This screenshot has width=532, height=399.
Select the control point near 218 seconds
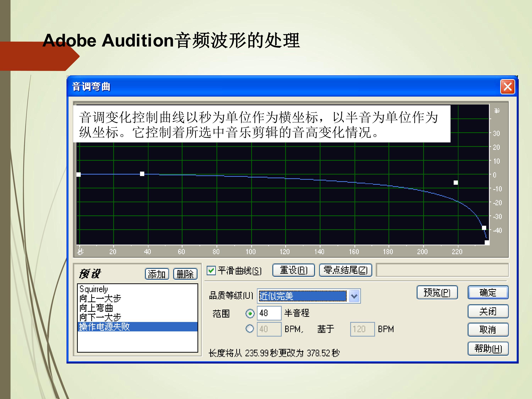click(x=456, y=183)
